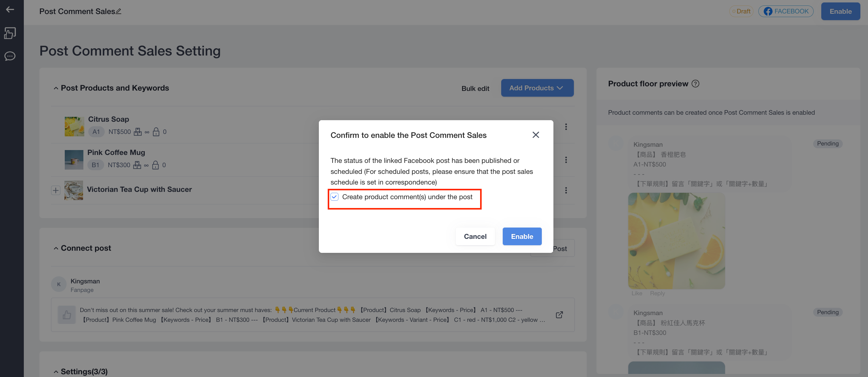
Task: Uncheck Create product comment(s) under the post
Action: pyautogui.click(x=334, y=197)
